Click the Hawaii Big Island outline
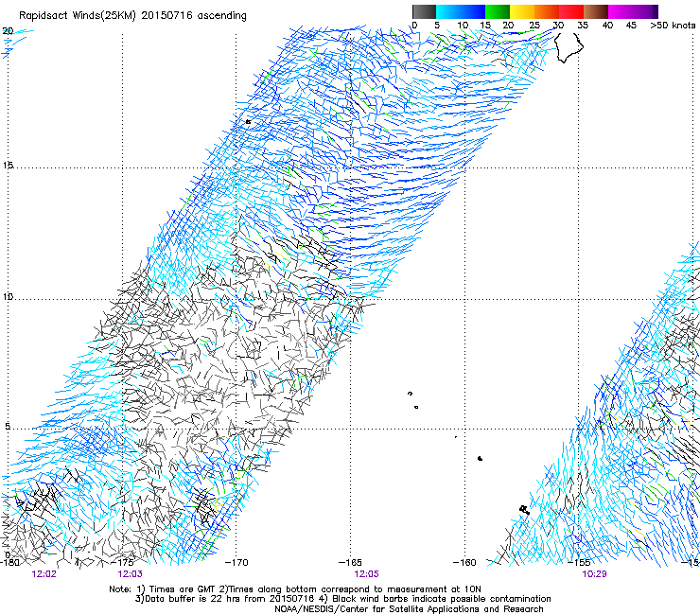The height and width of the screenshot is (615, 700). [569, 46]
